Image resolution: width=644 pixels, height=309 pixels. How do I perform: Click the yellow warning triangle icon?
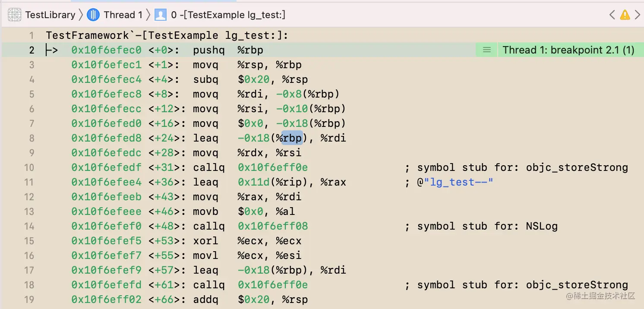(x=625, y=15)
